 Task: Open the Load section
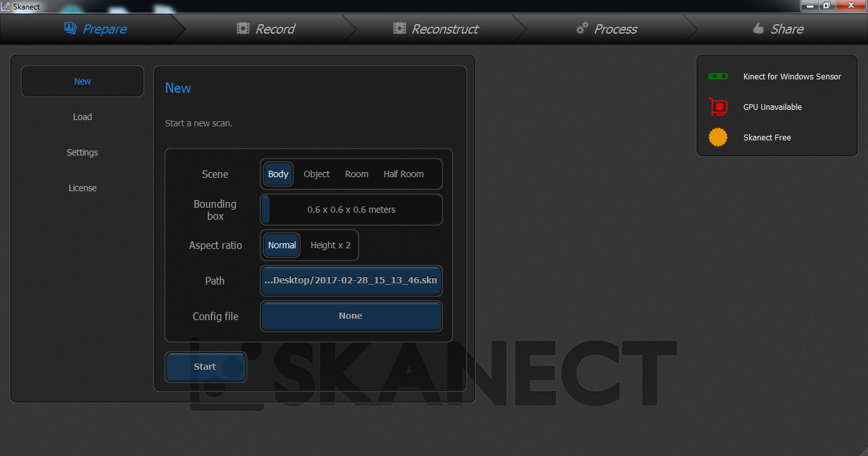[83, 117]
